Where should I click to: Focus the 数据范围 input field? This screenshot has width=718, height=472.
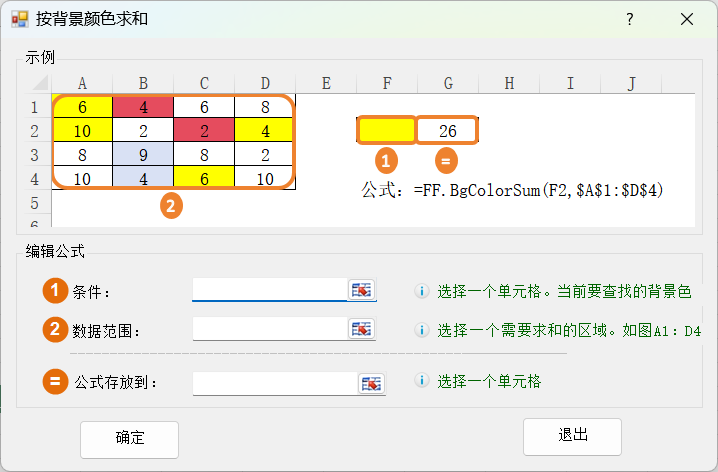click(x=269, y=329)
